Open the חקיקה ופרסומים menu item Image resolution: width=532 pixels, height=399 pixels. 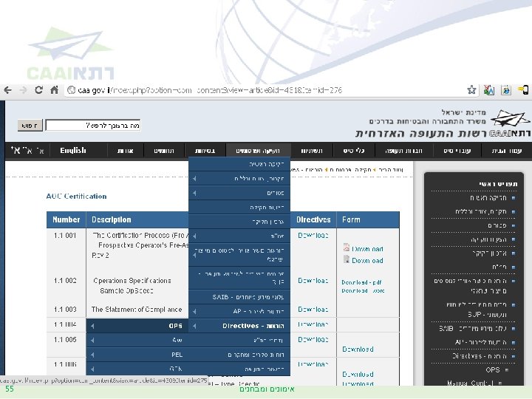point(258,151)
